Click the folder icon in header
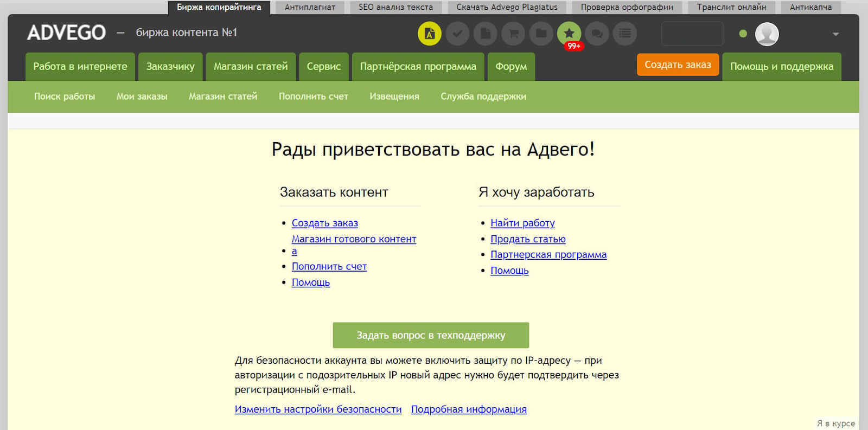 [541, 34]
